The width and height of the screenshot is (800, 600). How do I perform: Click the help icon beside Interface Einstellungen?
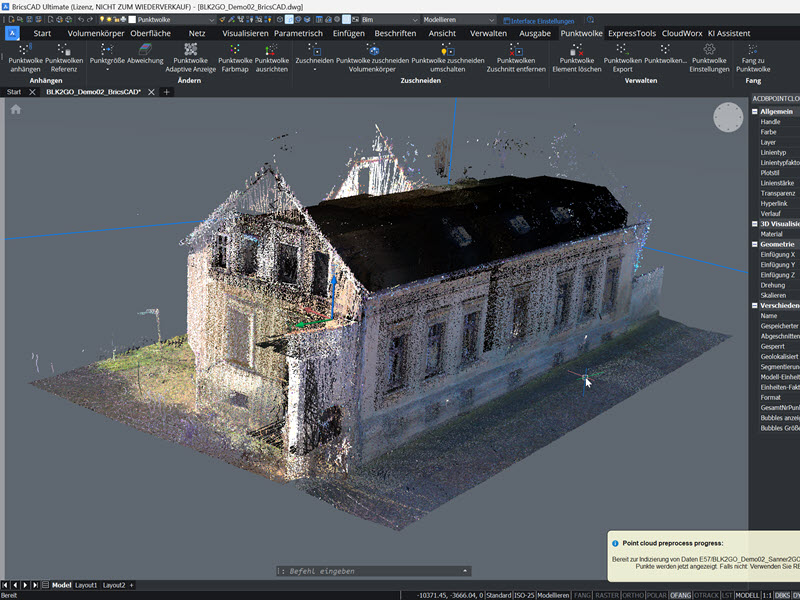click(x=590, y=20)
